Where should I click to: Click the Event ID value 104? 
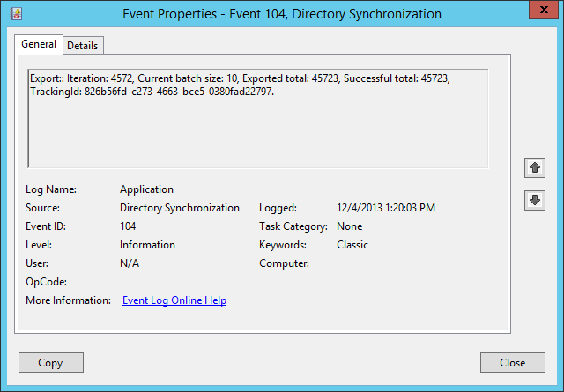[129, 226]
